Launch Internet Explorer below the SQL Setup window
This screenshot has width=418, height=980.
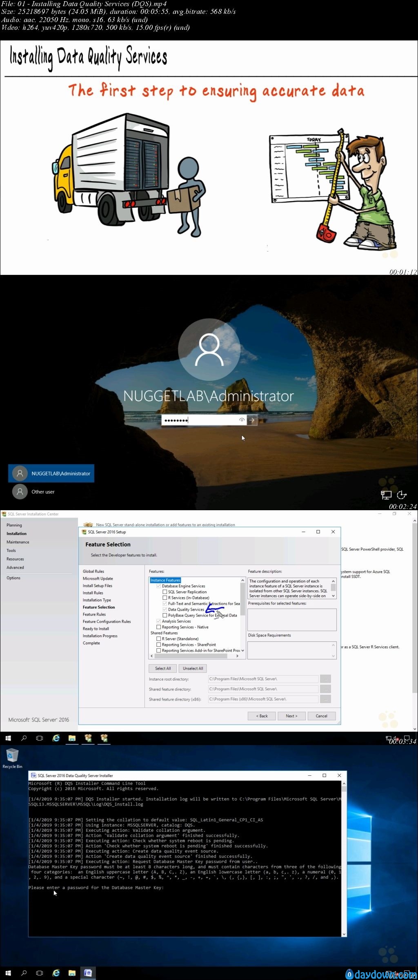[x=56, y=738]
